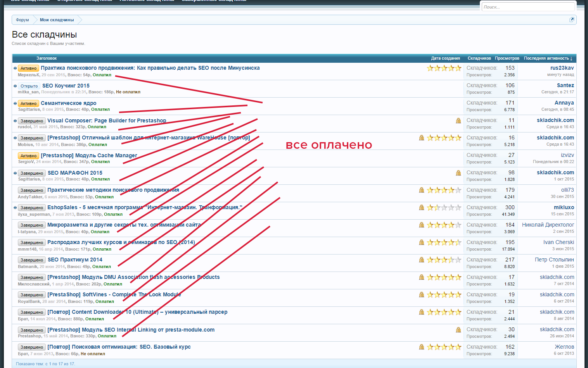
Task: Open thread SEO Практикум 2014
Action: 75,260
